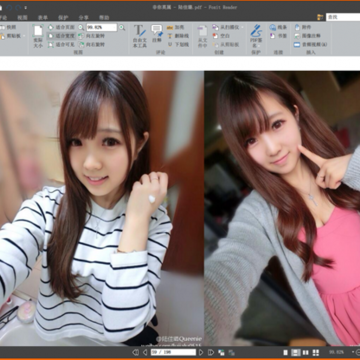Insert an 附件 file attachment

(x=303, y=27)
